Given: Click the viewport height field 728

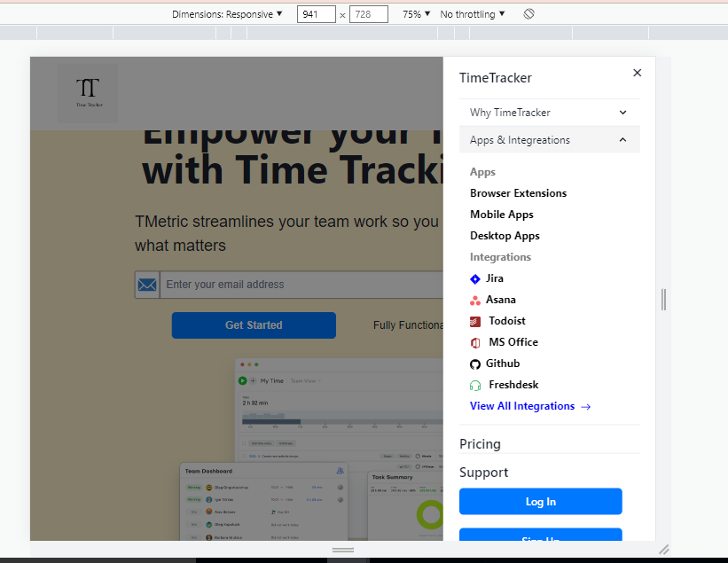Looking at the screenshot, I should click(x=368, y=14).
